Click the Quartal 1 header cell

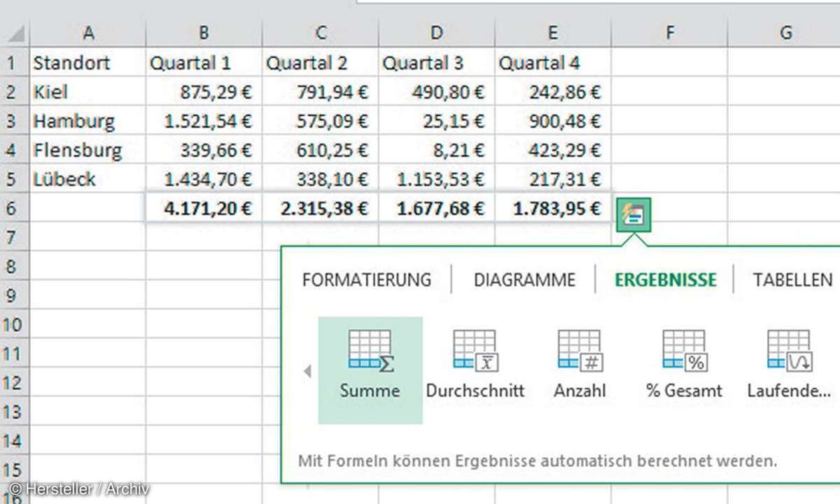tap(204, 62)
